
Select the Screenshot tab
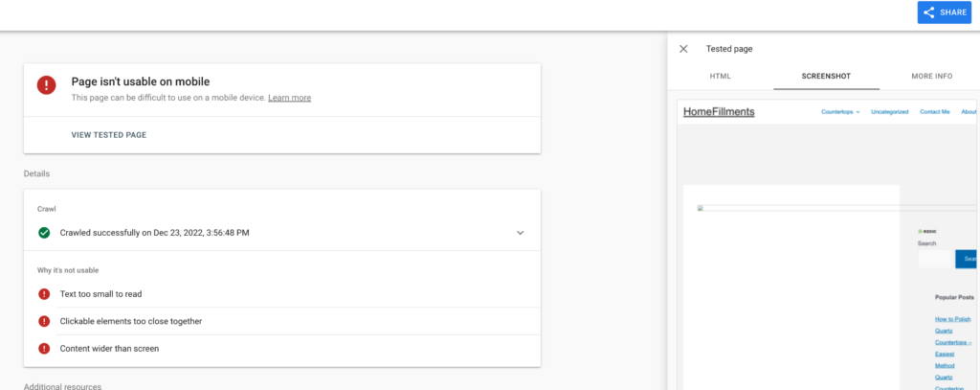[826, 76]
